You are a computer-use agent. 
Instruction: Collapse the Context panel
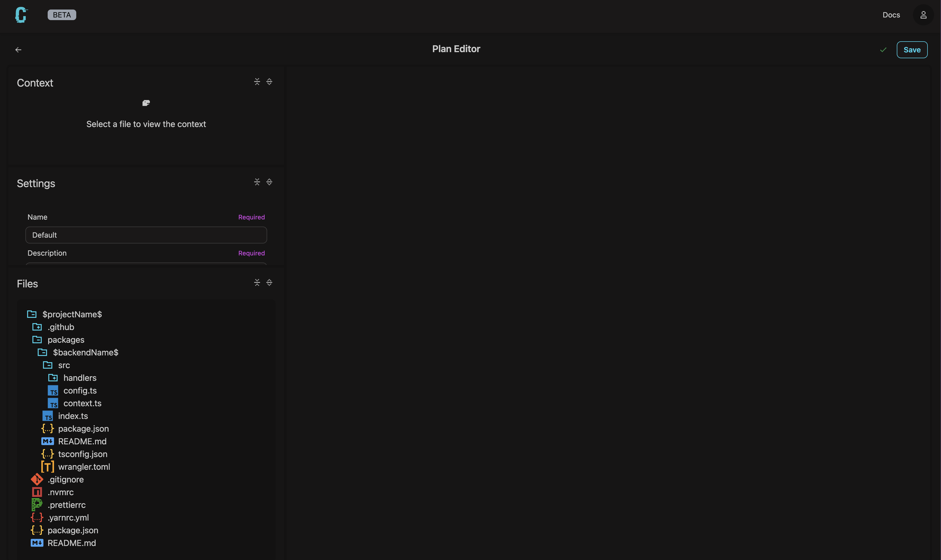point(257,82)
